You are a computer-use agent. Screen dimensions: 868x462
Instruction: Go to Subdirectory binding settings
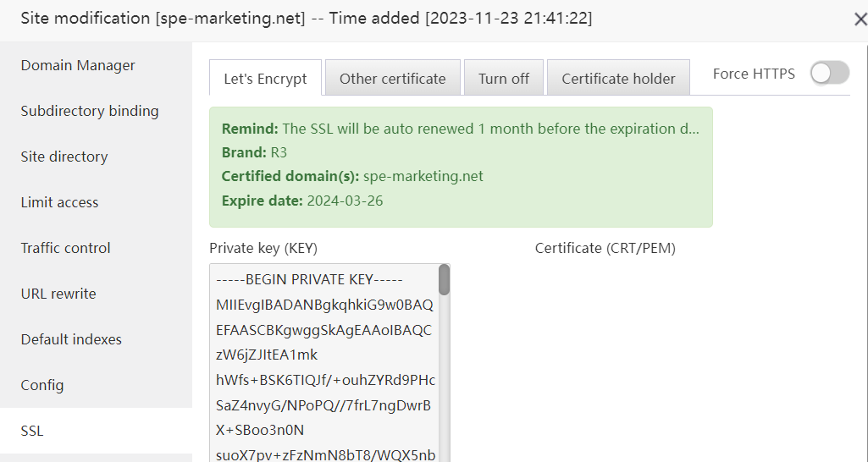coord(90,111)
